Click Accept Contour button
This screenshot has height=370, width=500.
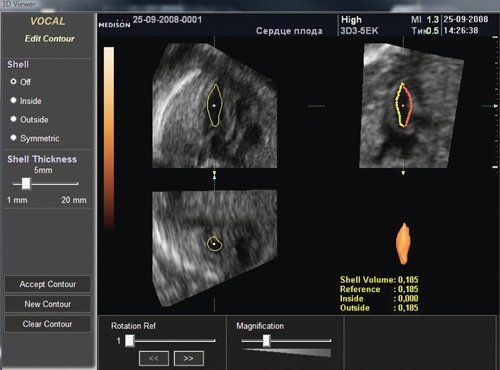[x=48, y=284]
